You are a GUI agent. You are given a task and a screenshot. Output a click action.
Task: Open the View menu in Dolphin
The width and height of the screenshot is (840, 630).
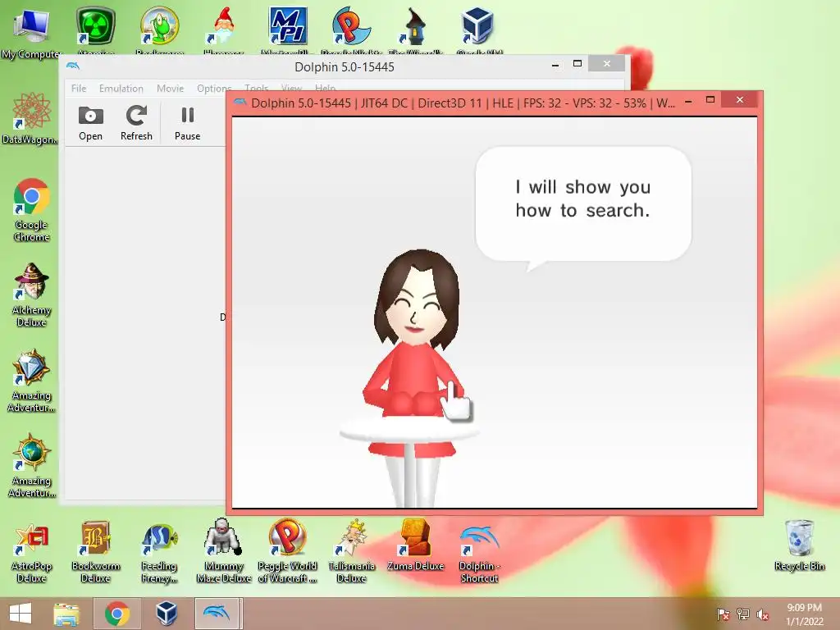tap(291, 87)
